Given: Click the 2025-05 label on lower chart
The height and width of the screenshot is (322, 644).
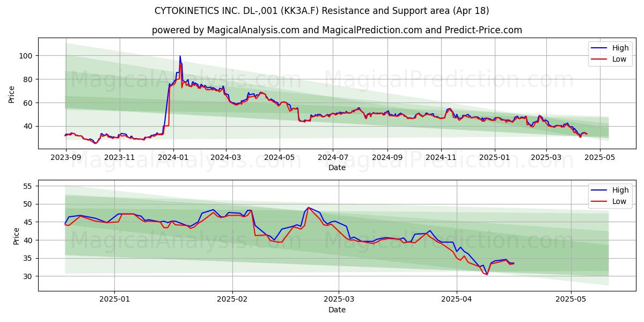Looking at the screenshot, I should click(x=571, y=300).
